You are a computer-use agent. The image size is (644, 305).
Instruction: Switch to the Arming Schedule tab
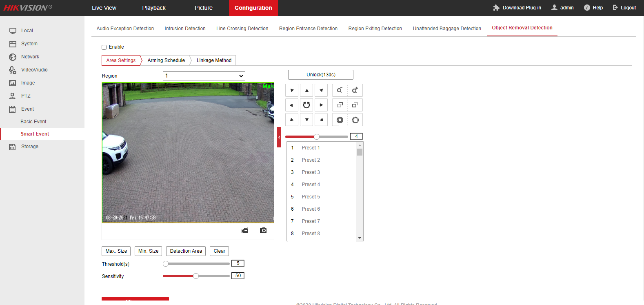point(166,60)
